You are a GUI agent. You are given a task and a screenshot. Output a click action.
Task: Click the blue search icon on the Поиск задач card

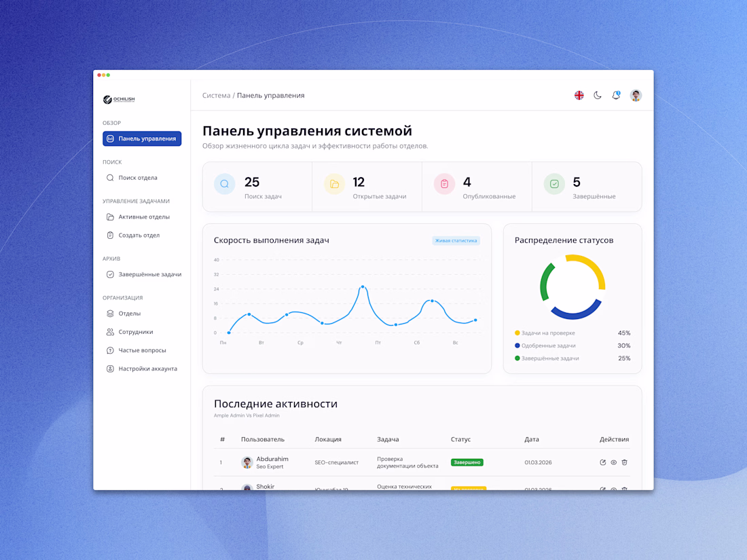[x=224, y=184]
